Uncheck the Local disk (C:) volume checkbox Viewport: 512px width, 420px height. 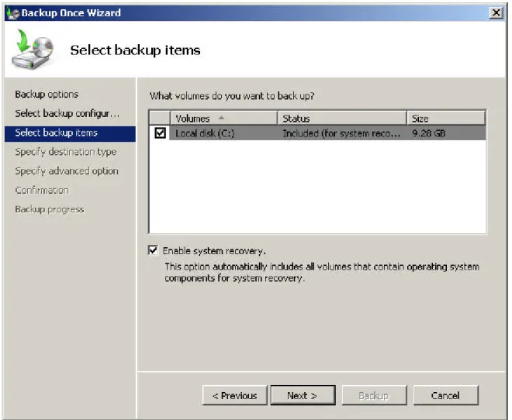coord(161,133)
